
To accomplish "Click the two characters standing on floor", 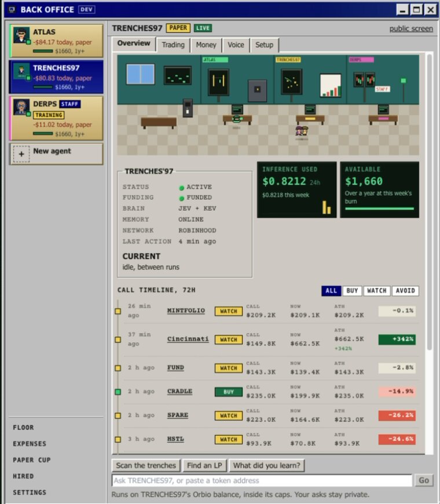I will 302,131.
